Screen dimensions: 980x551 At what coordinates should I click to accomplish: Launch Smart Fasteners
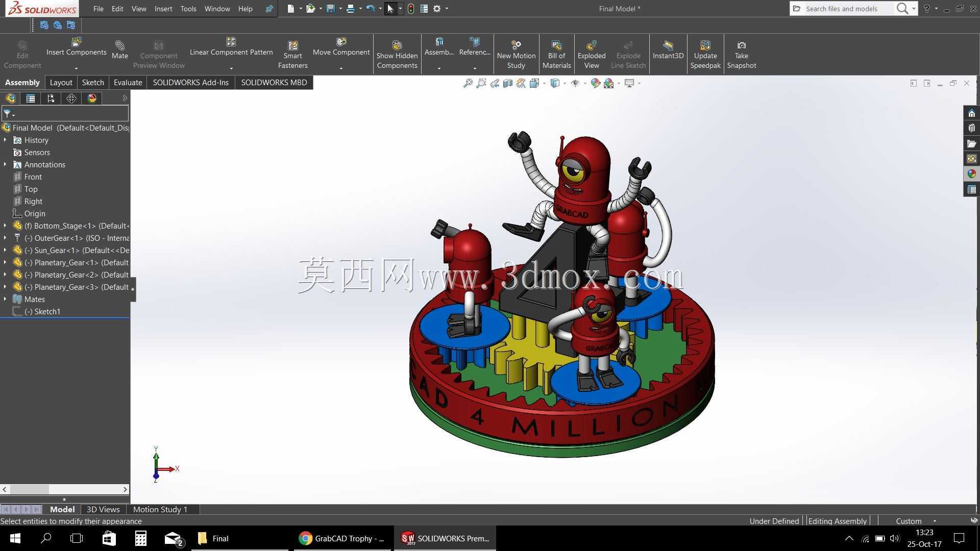[293, 55]
